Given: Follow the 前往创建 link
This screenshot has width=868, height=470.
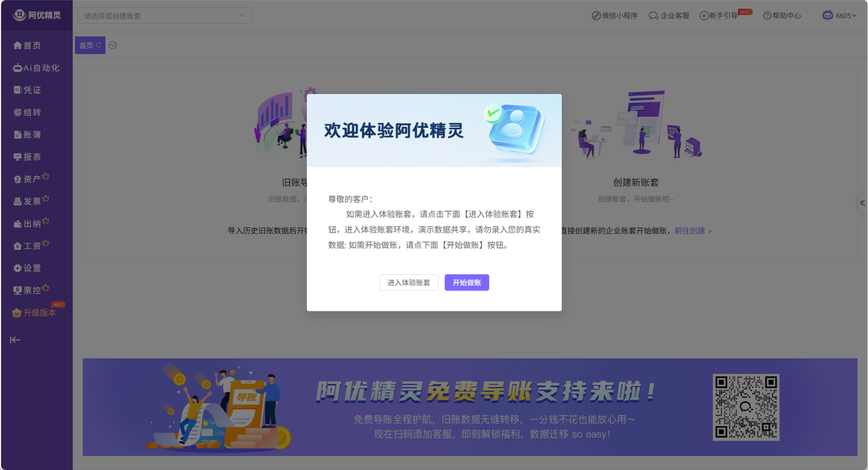Looking at the screenshot, I should [692, 231].
